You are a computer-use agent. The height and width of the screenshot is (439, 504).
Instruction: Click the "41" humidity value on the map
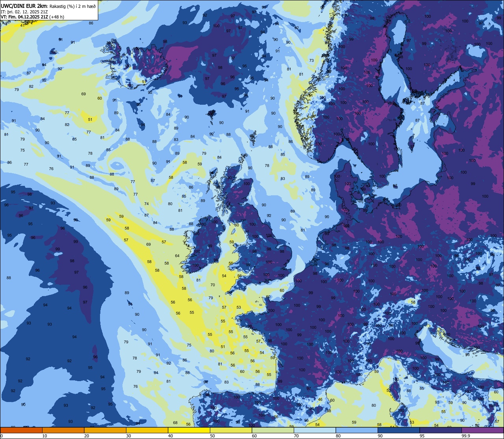pos(22,26)
